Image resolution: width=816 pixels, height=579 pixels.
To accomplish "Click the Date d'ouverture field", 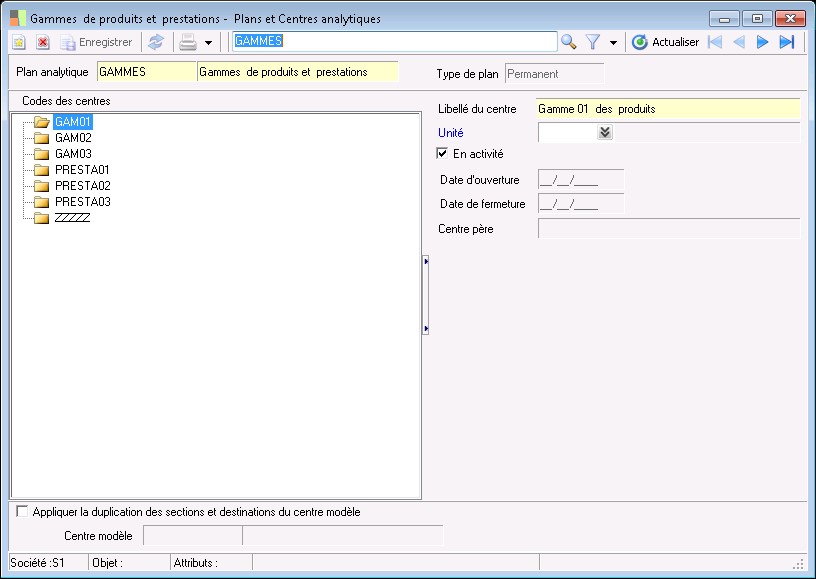I will coord(581,180).
